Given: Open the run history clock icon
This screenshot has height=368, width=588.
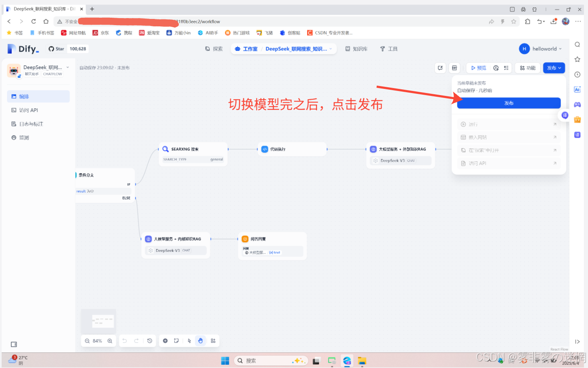Looking at the screenshot, I should click(x=496, y=68).
